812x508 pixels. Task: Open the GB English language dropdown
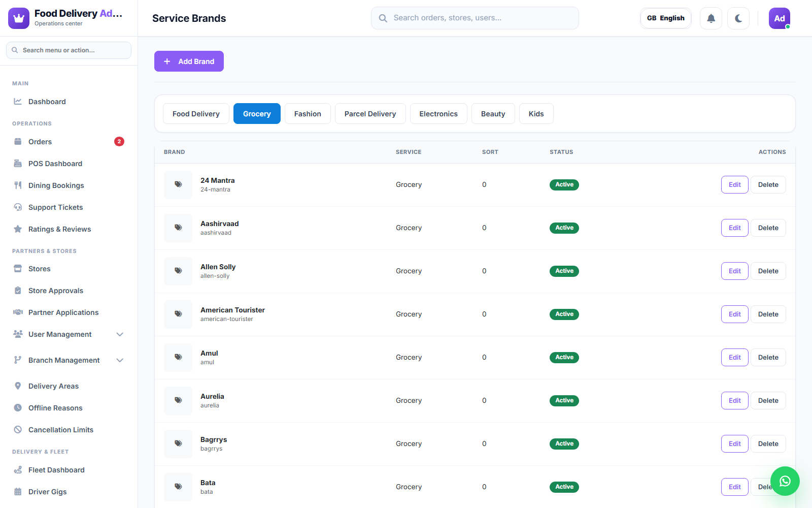click(666, 18)
